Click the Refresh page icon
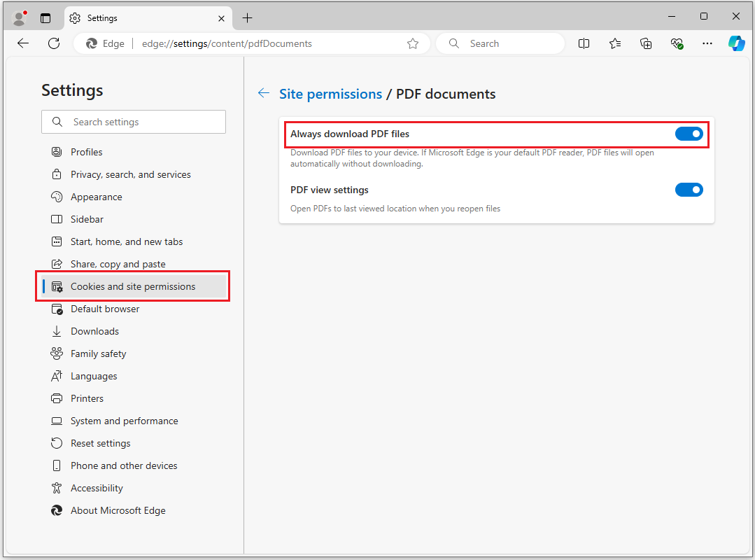 tap(54, 43)
